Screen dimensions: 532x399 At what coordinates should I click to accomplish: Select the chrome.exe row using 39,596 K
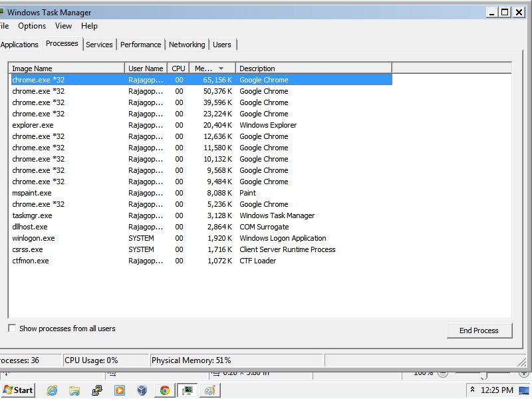[201, 102]
